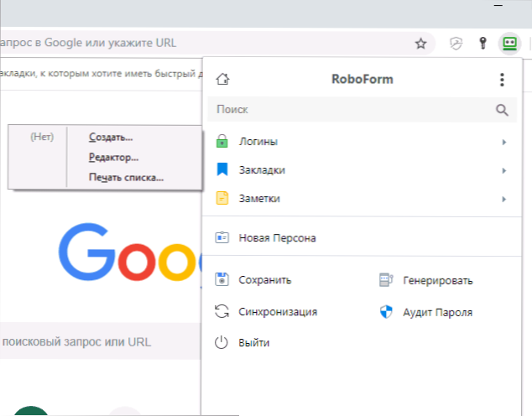Click the Google search box on page
Image resolution: width=532 pixels, height=416 pixels.
pyautogui.click(x=101, y=341)
